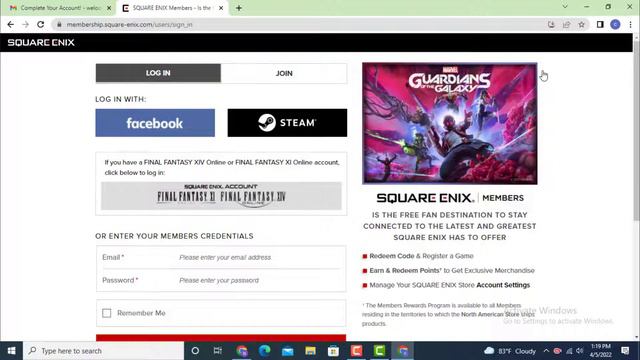The width and height of the screenshot is (640, 360).
Task: Click the taskbar search box
Action: (104, 351)
